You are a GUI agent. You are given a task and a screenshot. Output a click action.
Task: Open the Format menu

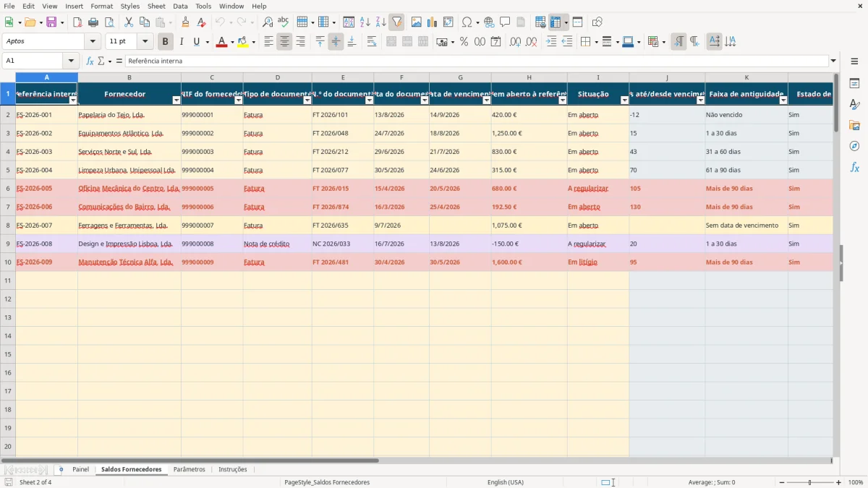pos(101,6)
